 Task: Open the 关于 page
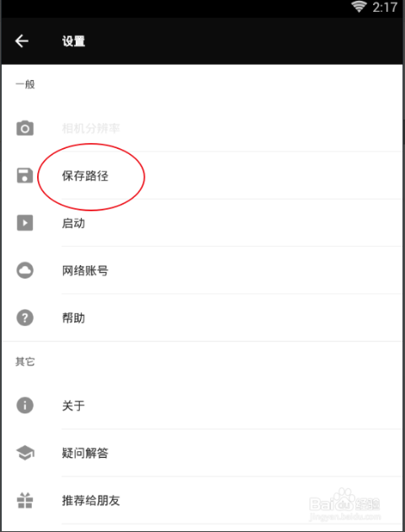pos(202,405)
